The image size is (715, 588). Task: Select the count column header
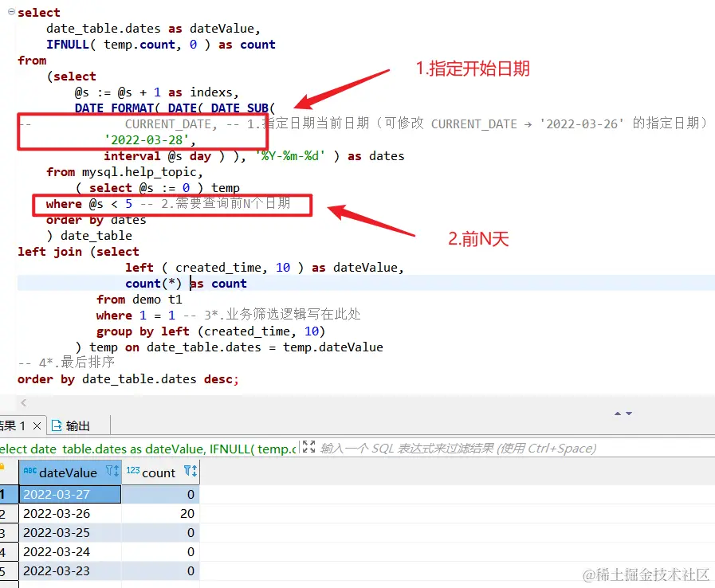(x=159, y=472)
